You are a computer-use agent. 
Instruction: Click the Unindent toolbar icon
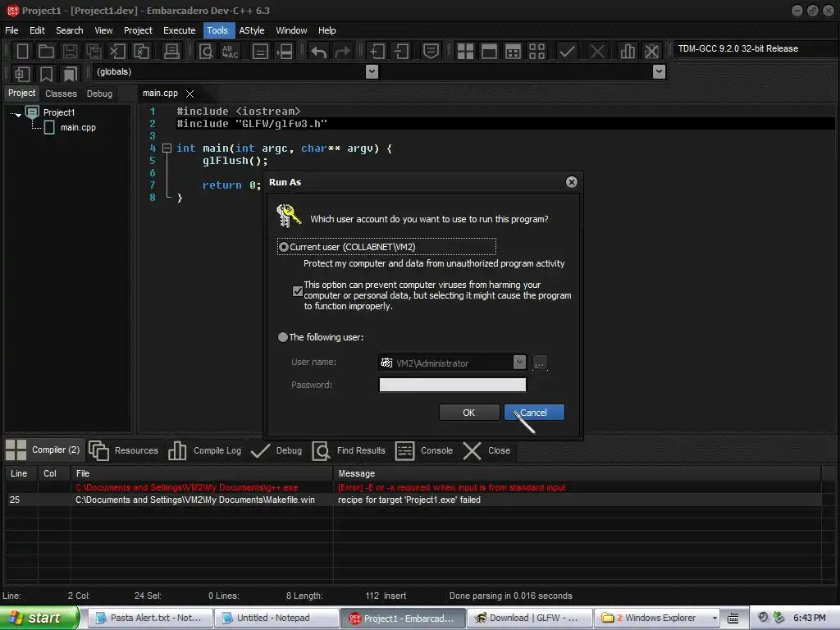401,52
